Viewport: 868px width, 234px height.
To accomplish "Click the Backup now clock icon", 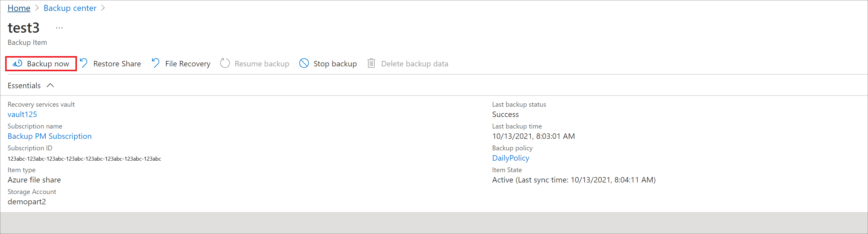I will tap(18, 63).
